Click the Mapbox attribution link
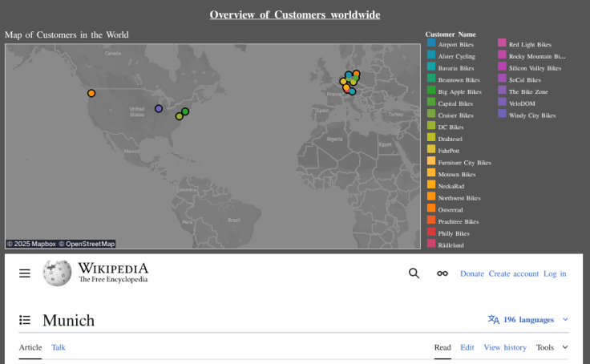The width and height of the screenshot is (590, 364). tap(31, 244)
